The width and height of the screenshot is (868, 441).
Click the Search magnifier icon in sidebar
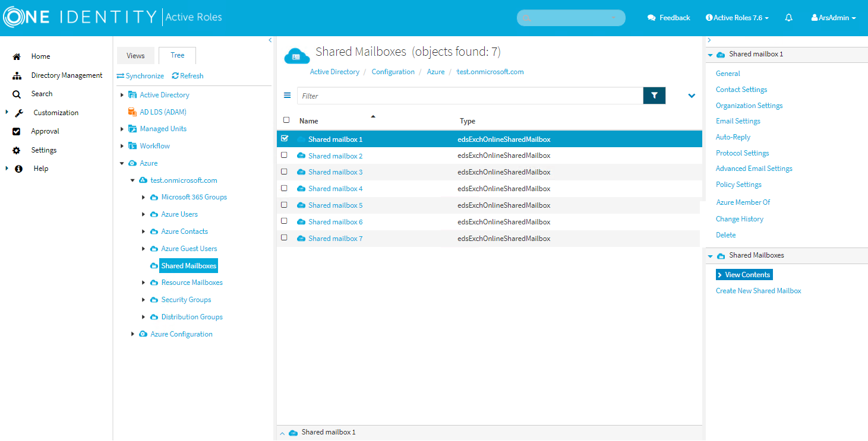tap(17, 94)
